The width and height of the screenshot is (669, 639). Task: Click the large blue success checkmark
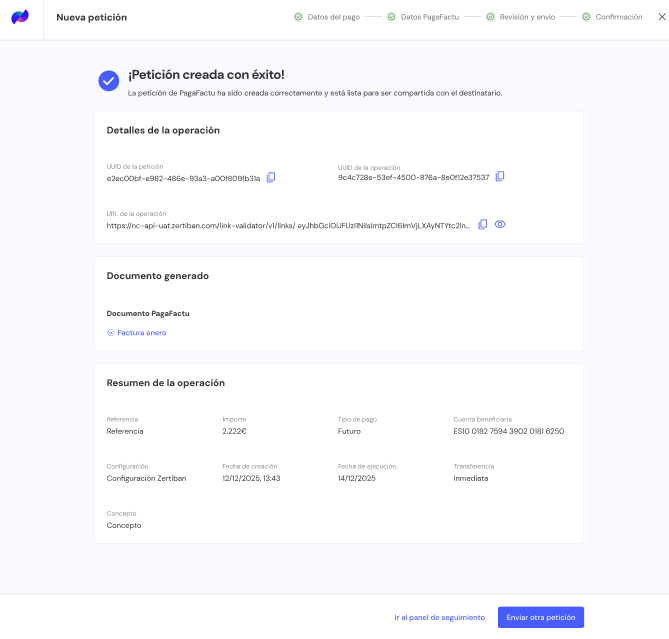tap(109, 81)
